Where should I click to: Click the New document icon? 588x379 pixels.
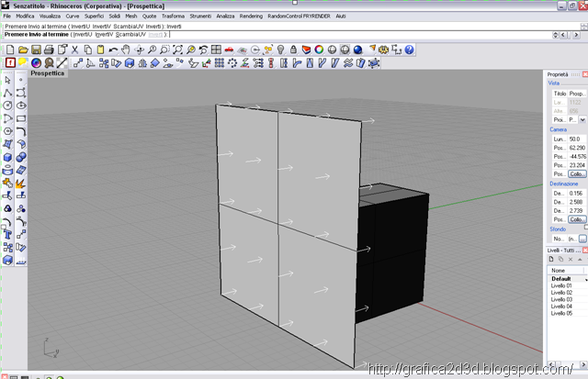tap(8, 49)
